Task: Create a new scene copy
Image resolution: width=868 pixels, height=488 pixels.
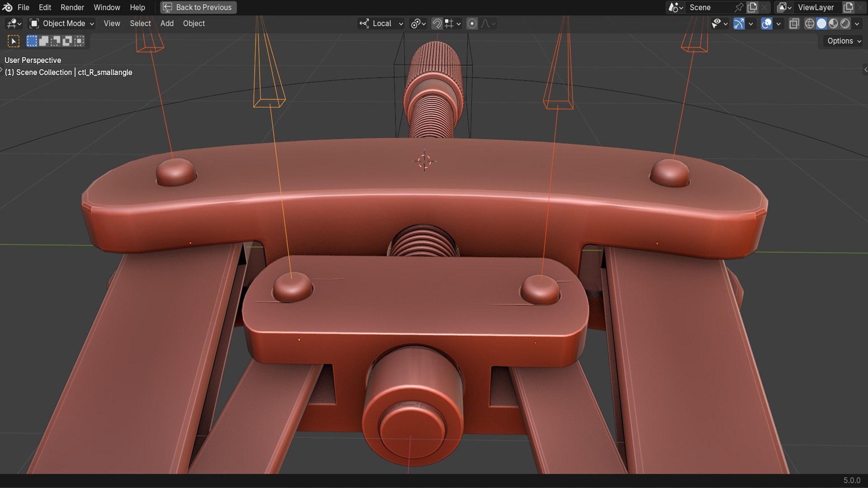Action: (x=752, y=7)
